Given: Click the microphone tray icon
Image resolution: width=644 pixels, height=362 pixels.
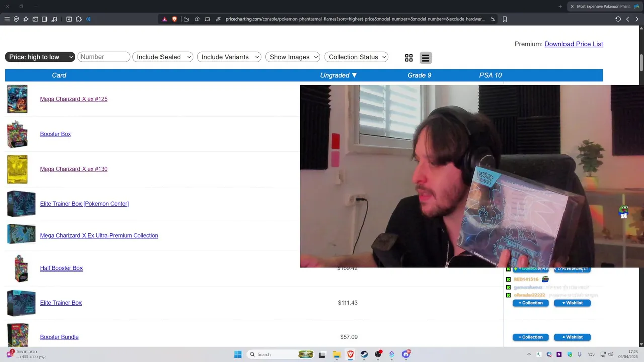Looking at the screenshot, I should (x=579, y=354).
